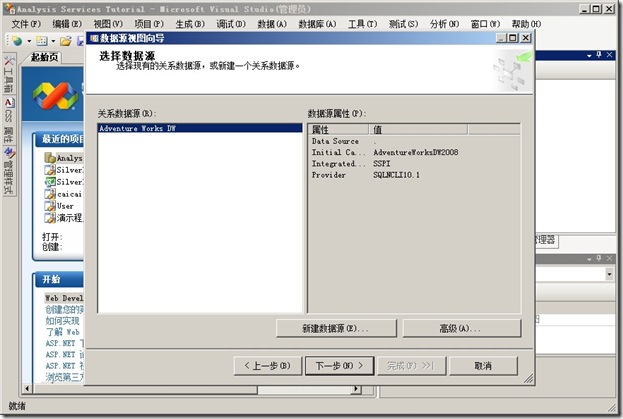Click the AdventureWorksDW2008 value cell
This screenshot has width=623, height=419.
tap(416, 152)
